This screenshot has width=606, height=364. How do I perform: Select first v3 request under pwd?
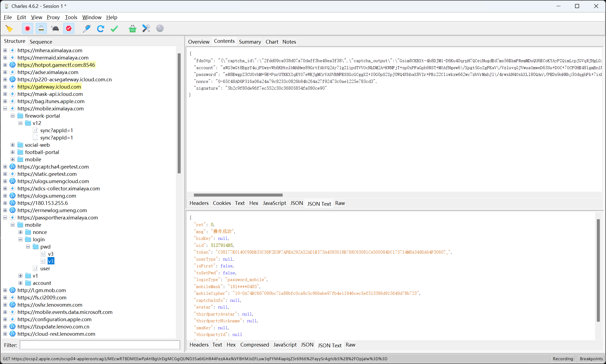click(x=51, y=254)
